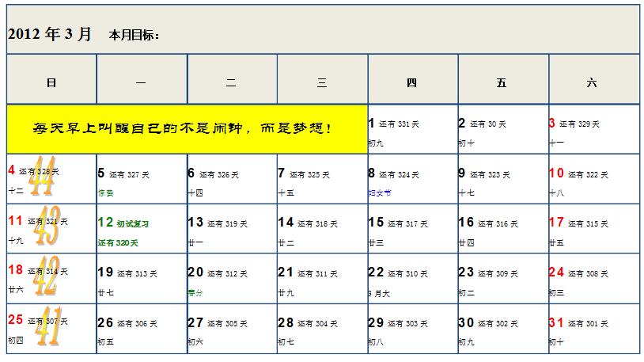This screenshot has width=644, height=362.
Task: Click the 本月目标 goal field
Action: coord(135,36)
